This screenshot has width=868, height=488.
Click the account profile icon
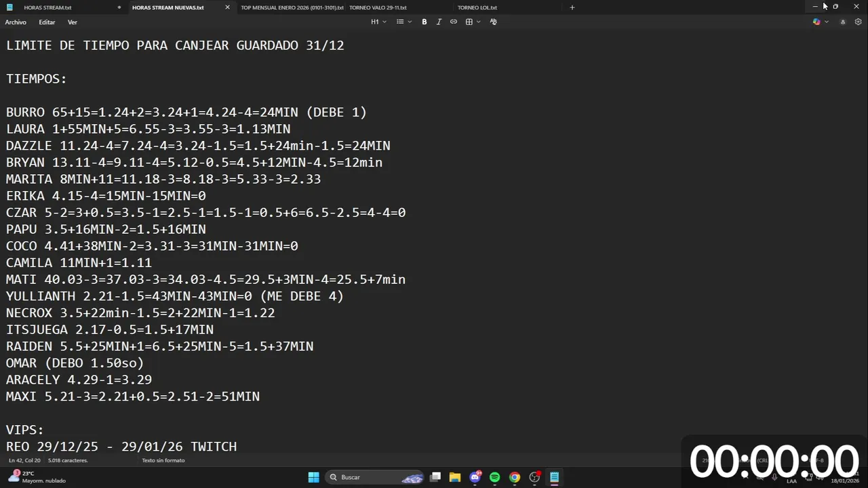click(843, 22)
